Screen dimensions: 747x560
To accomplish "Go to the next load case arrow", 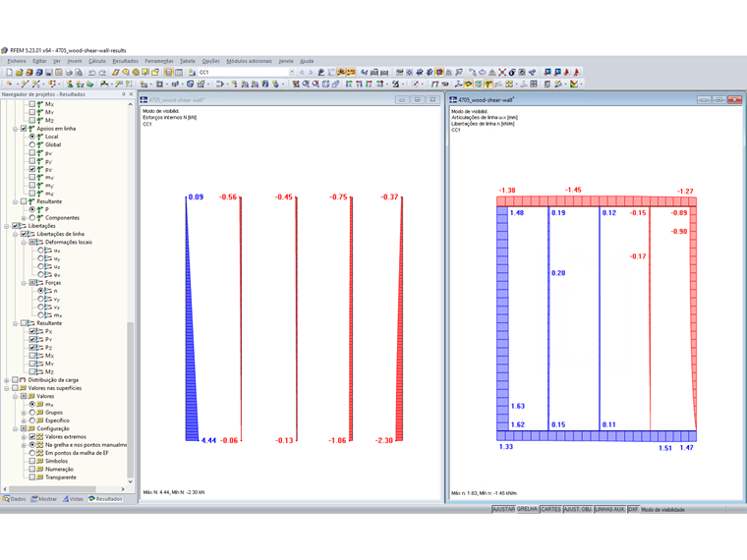I will [311, 72].
